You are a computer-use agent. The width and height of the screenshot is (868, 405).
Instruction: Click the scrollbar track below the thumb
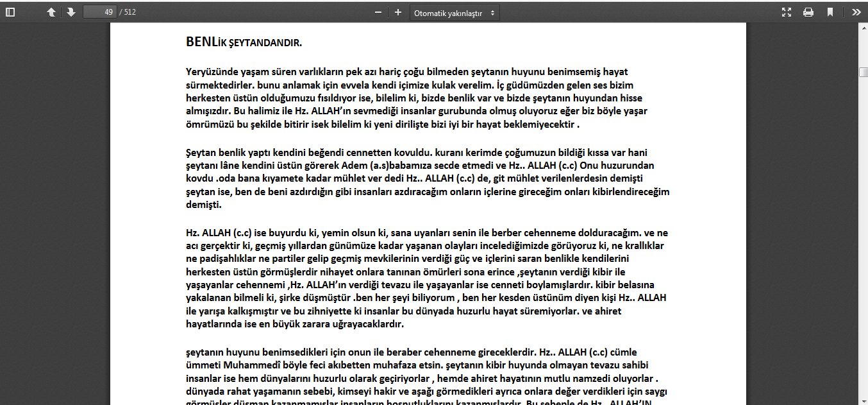pos(863,257)
